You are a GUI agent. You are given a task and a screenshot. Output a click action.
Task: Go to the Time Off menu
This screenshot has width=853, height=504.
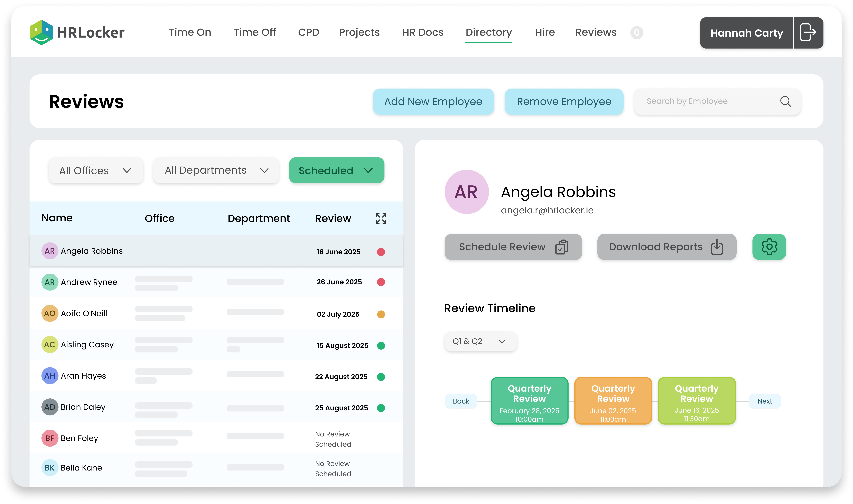255,32
